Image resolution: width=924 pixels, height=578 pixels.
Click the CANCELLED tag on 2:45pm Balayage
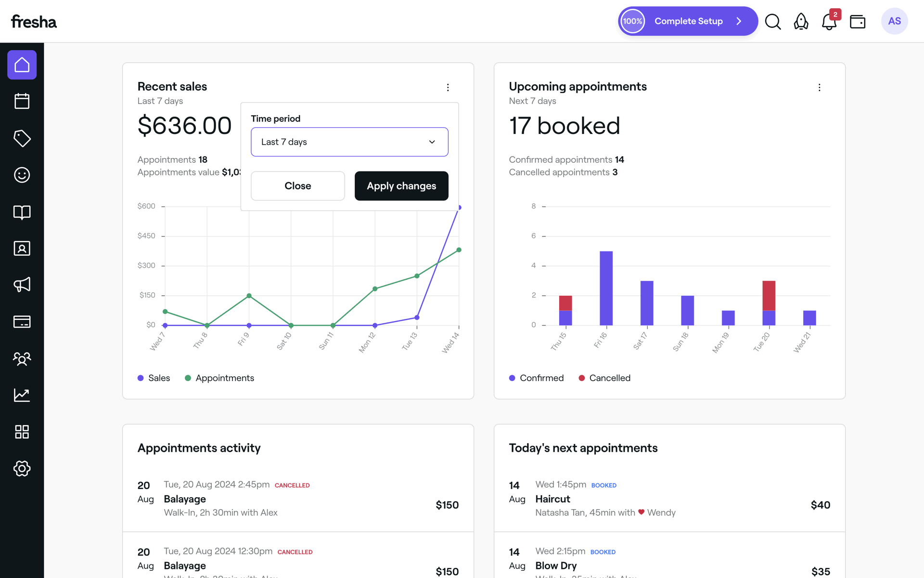coord(292,485)
